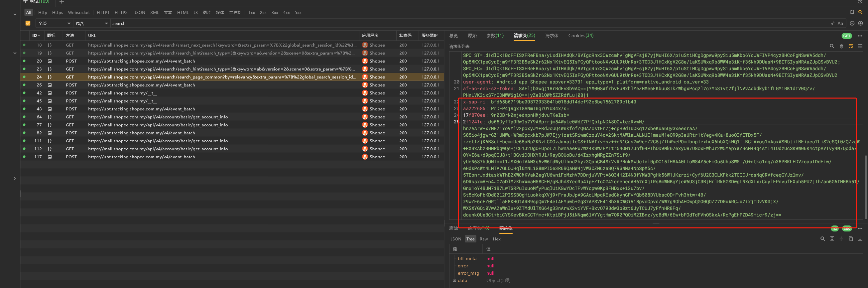This screenshot has height=288, width=868.
Task: Select the Raw view button
Action: pos(483,239)
